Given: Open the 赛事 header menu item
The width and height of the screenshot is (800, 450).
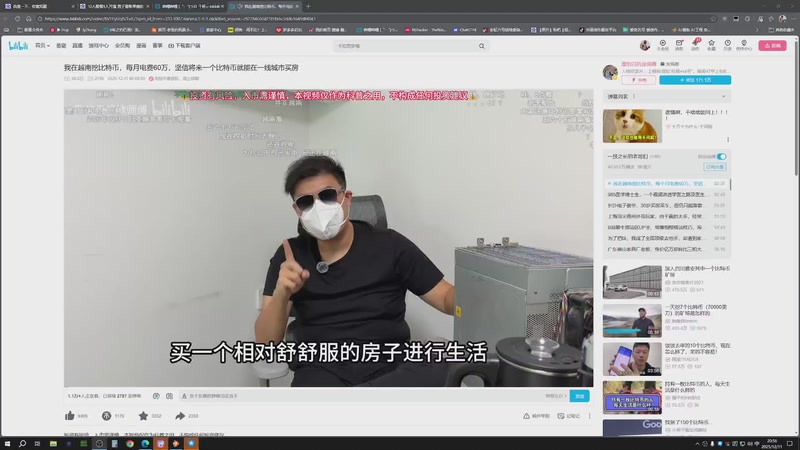Looking at the screenshot, I should (158, 45).
